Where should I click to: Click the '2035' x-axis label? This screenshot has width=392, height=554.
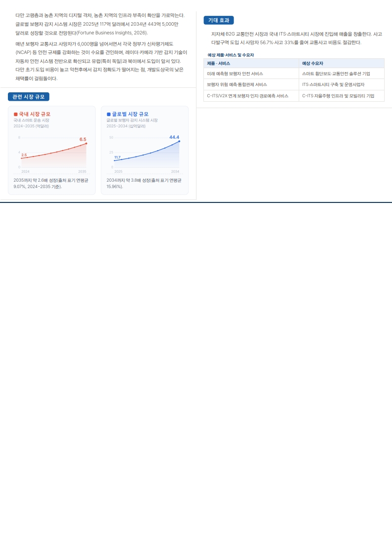coord(82,172)
